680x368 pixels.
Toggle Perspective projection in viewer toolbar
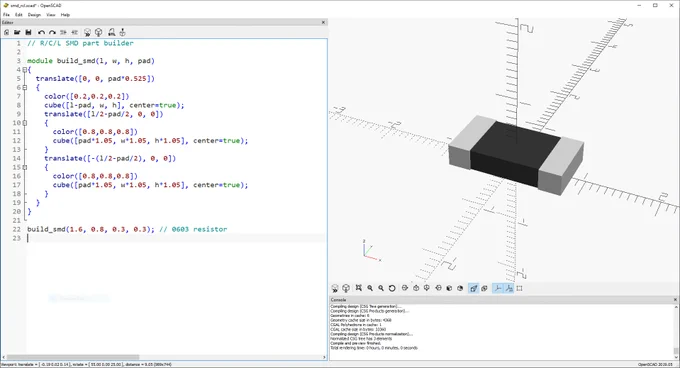click(x=474, y=288)
